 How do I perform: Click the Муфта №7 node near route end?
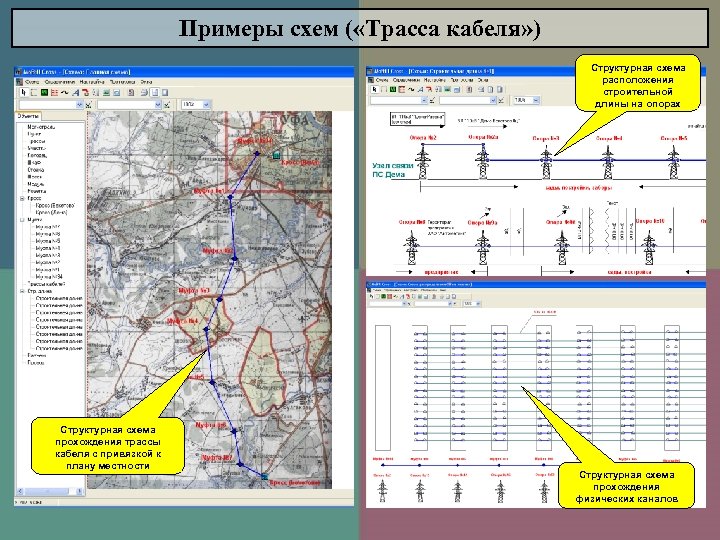pos(240,464)
